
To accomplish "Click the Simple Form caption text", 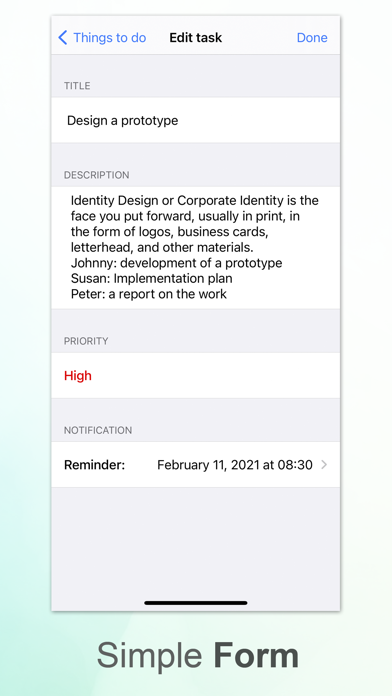I will click(198, 655).
